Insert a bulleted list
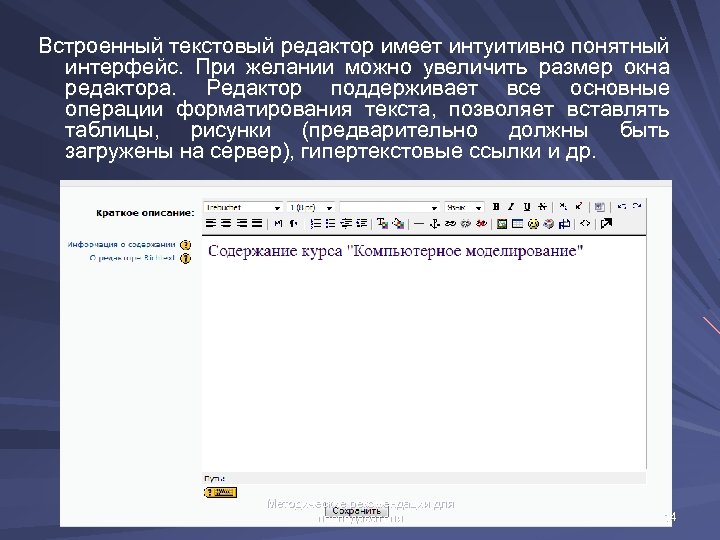This screenshot has height=540, width=720. click(331, 223)
